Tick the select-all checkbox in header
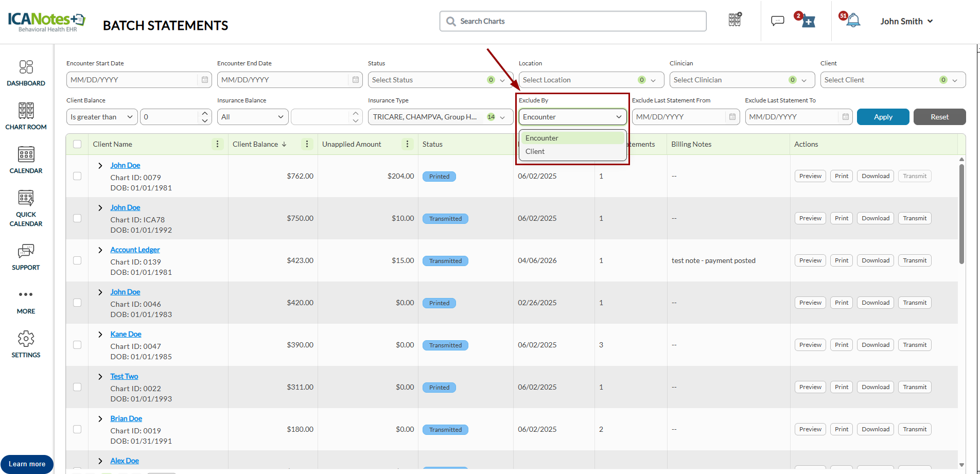The height and width of the screenshot is (474, 980). click(77, 144)
